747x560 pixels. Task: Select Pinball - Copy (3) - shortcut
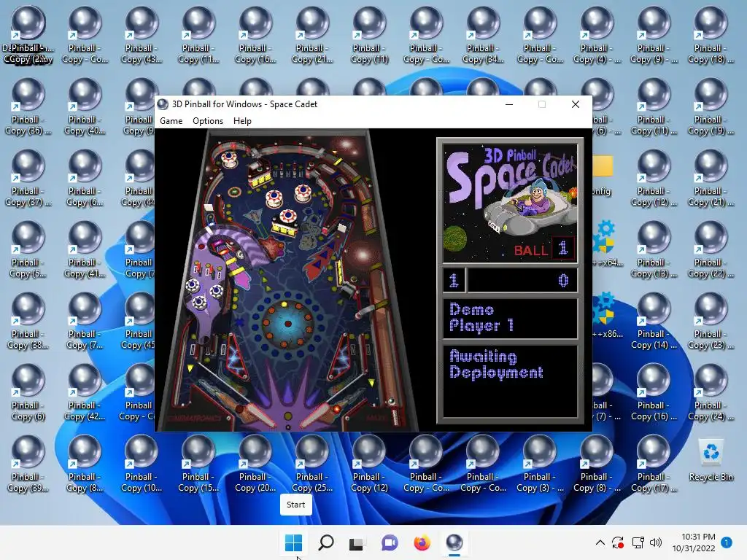540,463
